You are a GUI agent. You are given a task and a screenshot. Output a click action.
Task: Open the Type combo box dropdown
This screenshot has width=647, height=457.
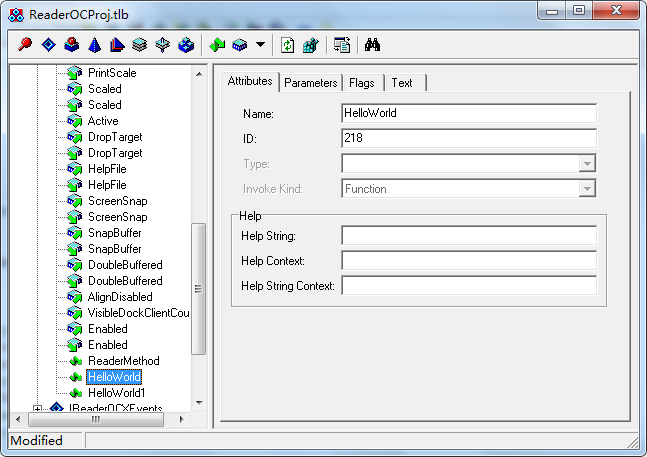587,164
